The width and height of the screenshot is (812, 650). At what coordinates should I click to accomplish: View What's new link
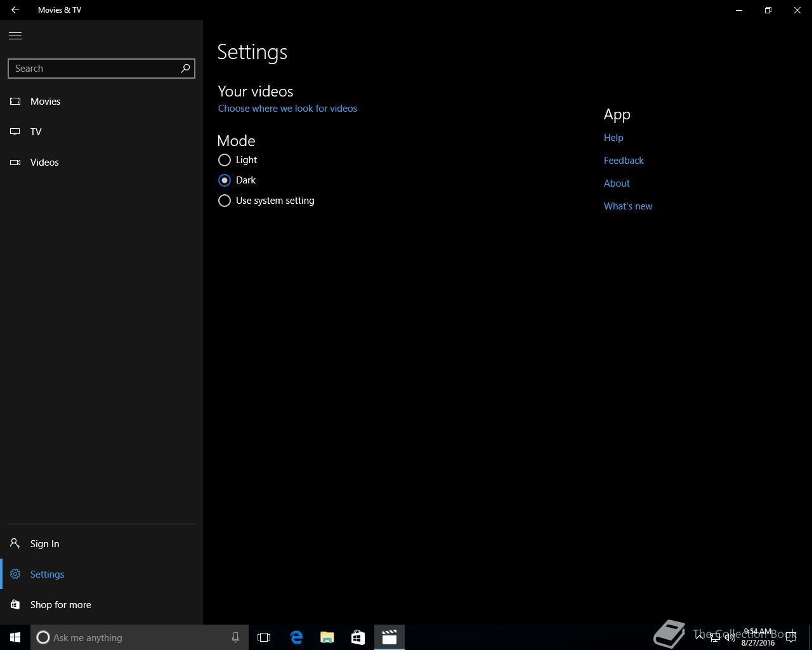(628, 206)
